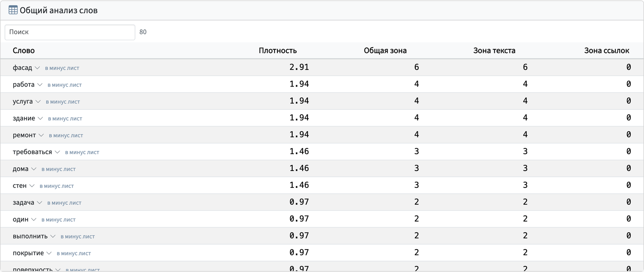
Task: Sort by Зона текста column header
Action: (x=494, y=51)
